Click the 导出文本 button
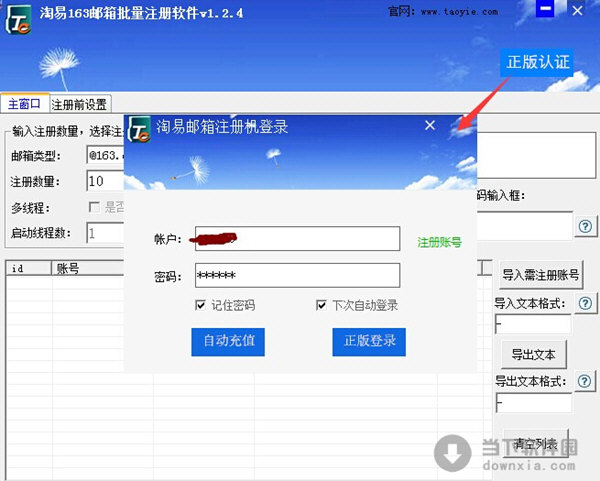This screenshot has height=481, width=600. [533, 354]
